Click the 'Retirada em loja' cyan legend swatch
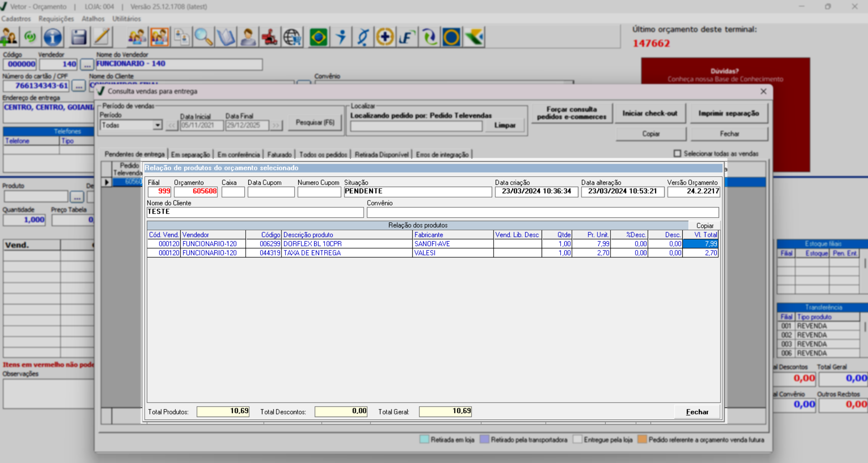868x463 pixels. [424, 439]
